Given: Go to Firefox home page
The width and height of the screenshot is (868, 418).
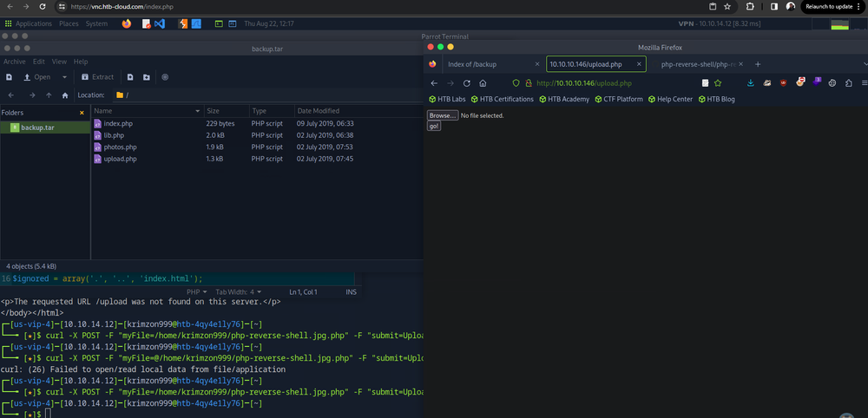Looking at the screenshot, I should (483, 83).
